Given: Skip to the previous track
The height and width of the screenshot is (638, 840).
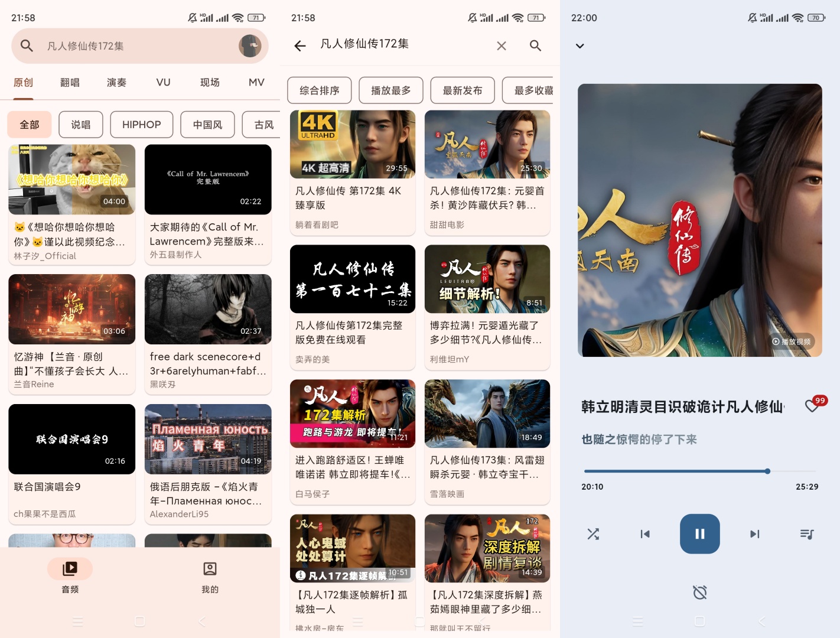Looking at the screenshot, I should click(645, 534).
